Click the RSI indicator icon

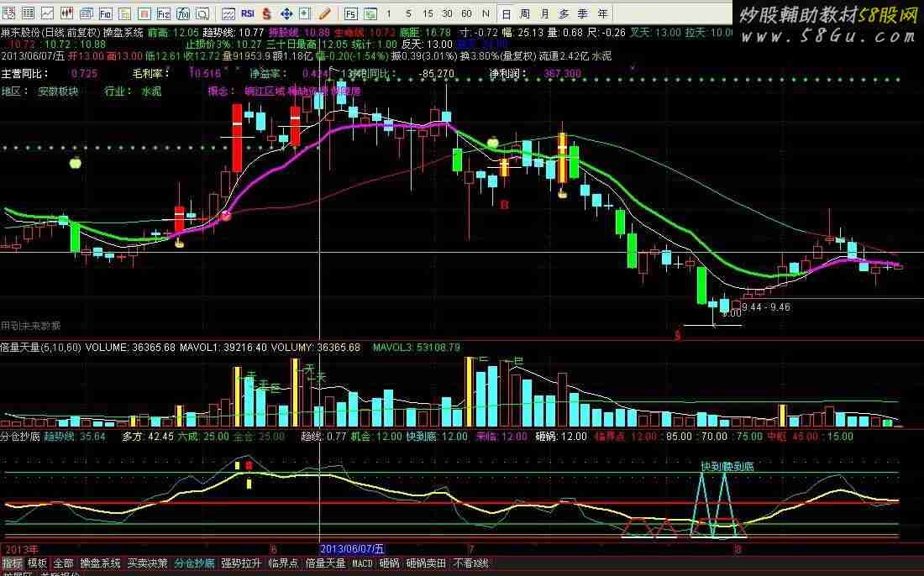(248, 13)
